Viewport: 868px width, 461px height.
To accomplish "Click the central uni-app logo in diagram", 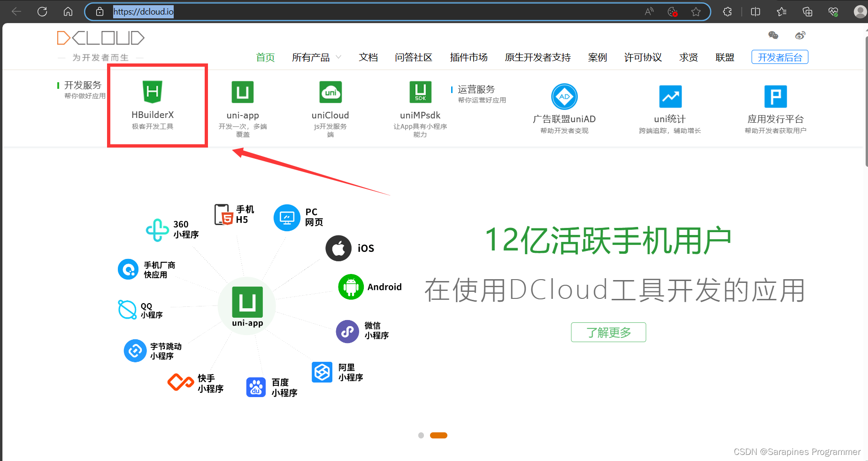I will (x=247, y=302).
